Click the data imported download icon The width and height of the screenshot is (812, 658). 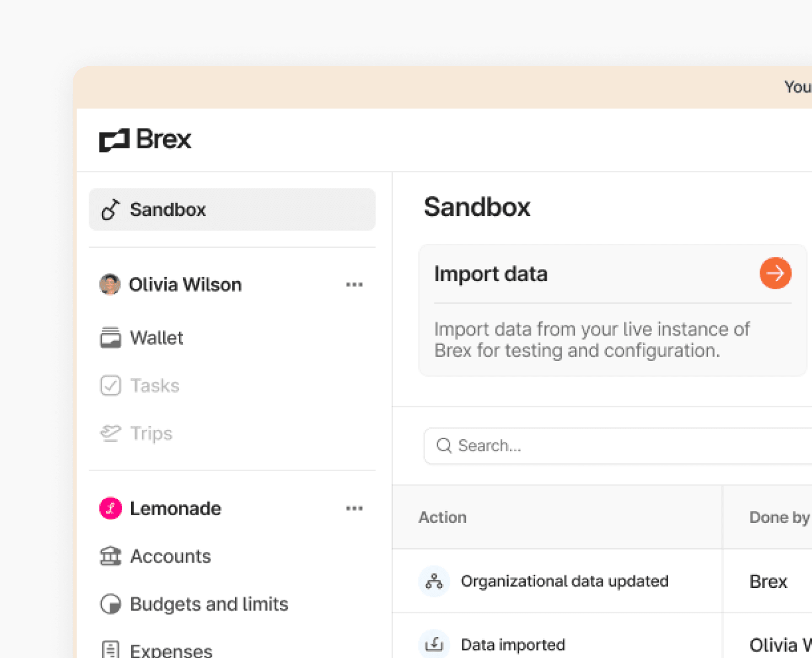434,644
